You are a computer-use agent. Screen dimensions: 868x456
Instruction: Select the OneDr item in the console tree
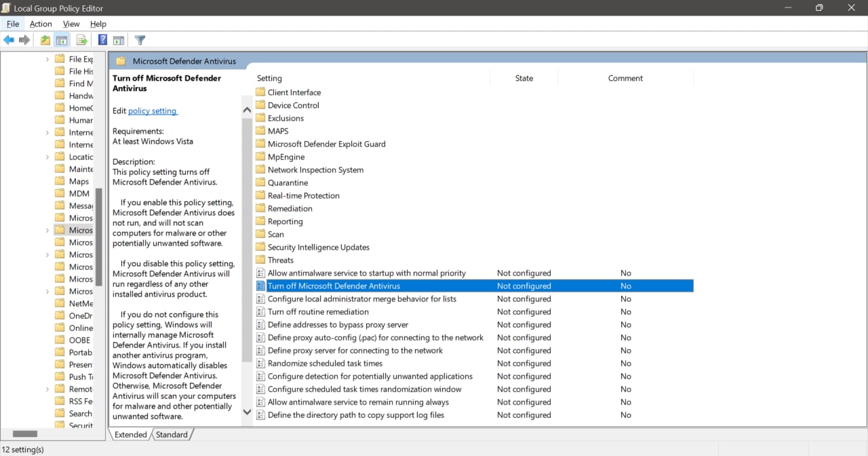(x=80, y=316)
